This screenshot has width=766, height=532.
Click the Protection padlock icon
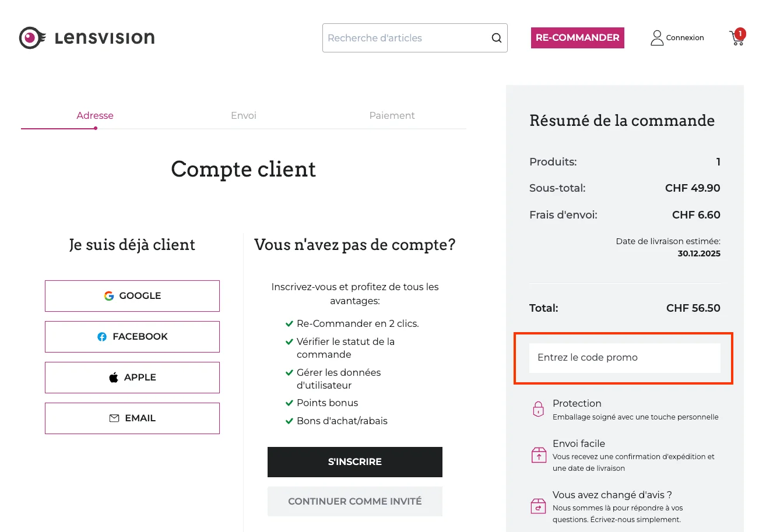click(538, 409)
